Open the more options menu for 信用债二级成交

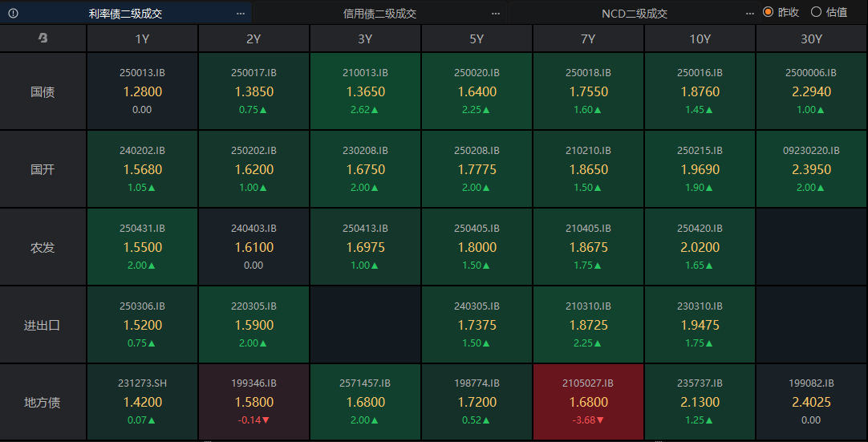pyautogui.click(x=496, y=13)
